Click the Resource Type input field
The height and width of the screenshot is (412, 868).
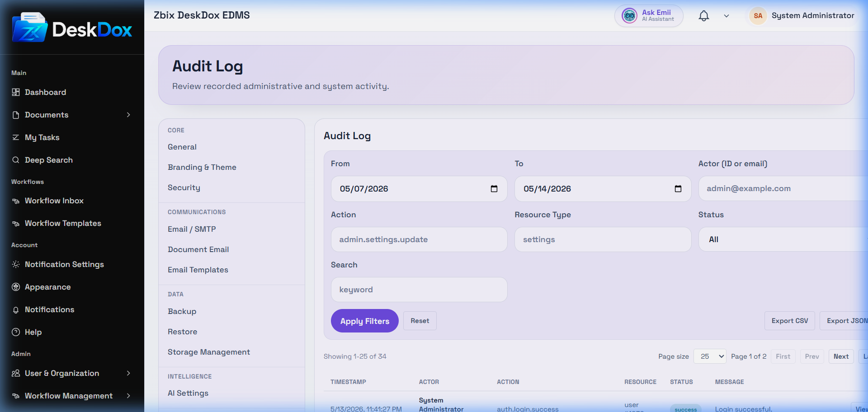pyautogui.click(x=603, y=239)
